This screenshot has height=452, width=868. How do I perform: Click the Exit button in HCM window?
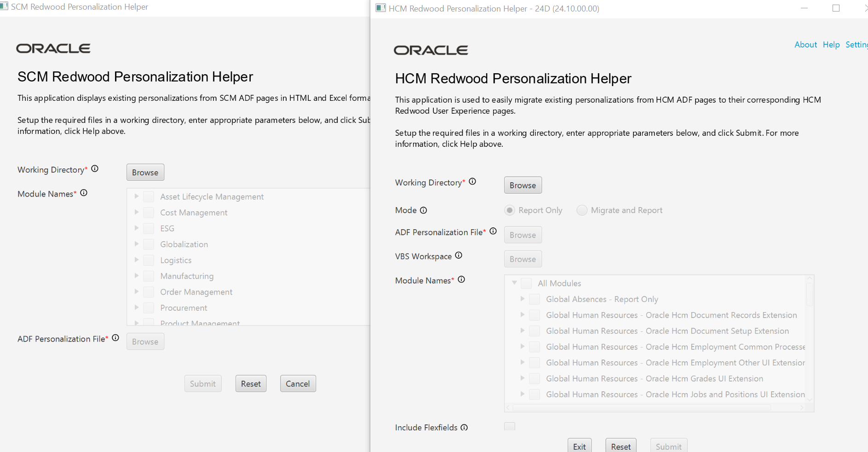[x=580, y=446]
